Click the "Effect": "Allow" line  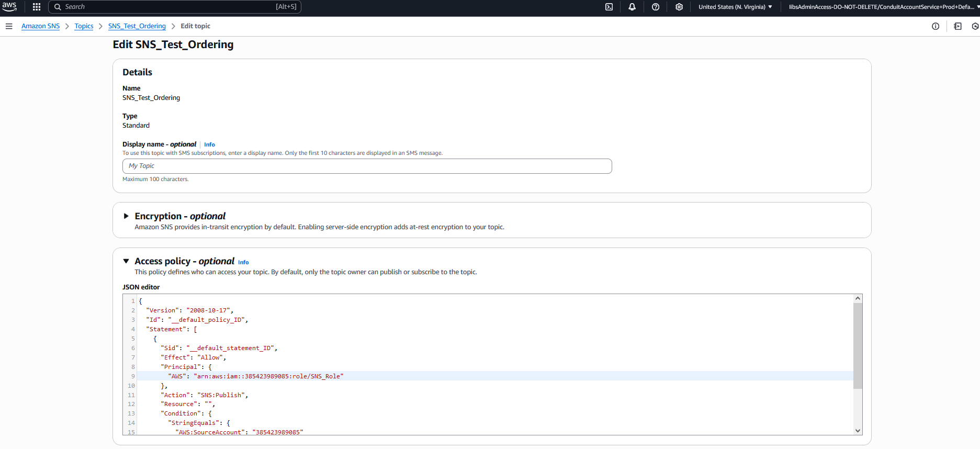(193, 357)
